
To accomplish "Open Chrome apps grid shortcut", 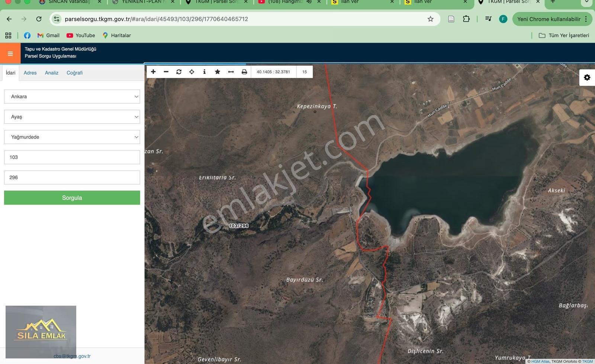I will [8, 35].
